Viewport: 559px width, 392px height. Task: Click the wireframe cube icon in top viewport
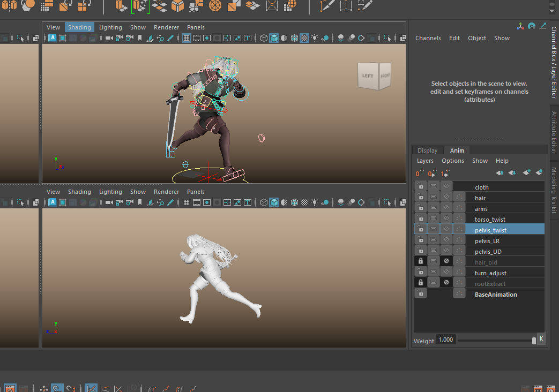click(264, 38)
